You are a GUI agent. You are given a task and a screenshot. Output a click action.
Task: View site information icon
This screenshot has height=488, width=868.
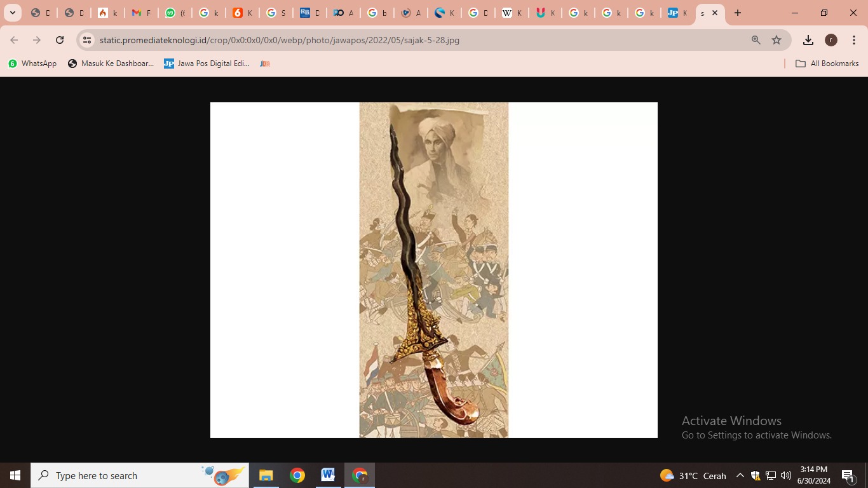(87, 40)
